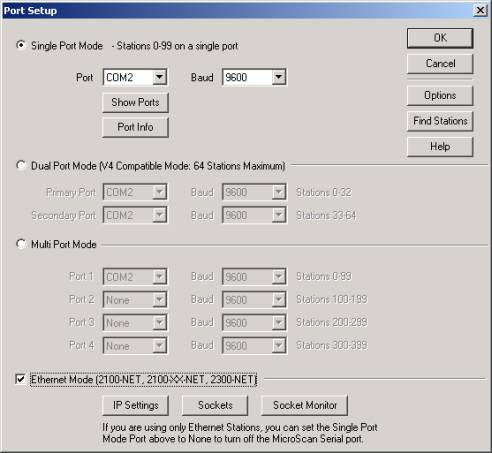Click the Primary Port dropdown arrow
492x453 pixels.
(x=159, y=192)
